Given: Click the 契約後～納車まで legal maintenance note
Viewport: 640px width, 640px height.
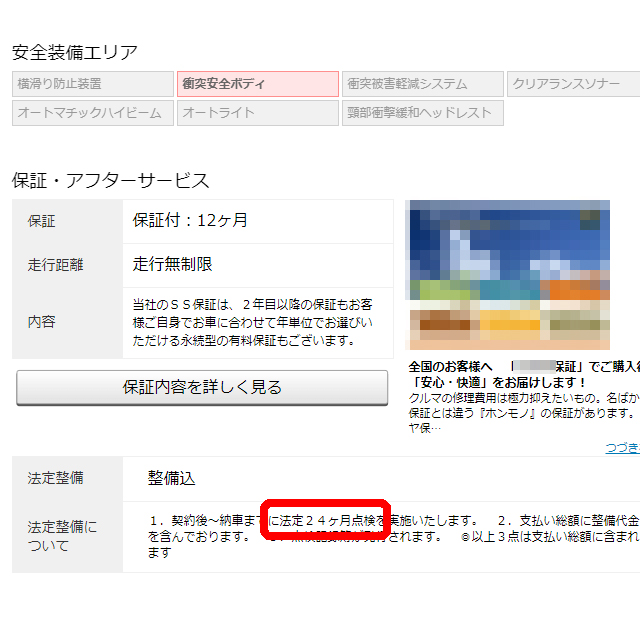Looking at the screenshot, I should [394, 536].
